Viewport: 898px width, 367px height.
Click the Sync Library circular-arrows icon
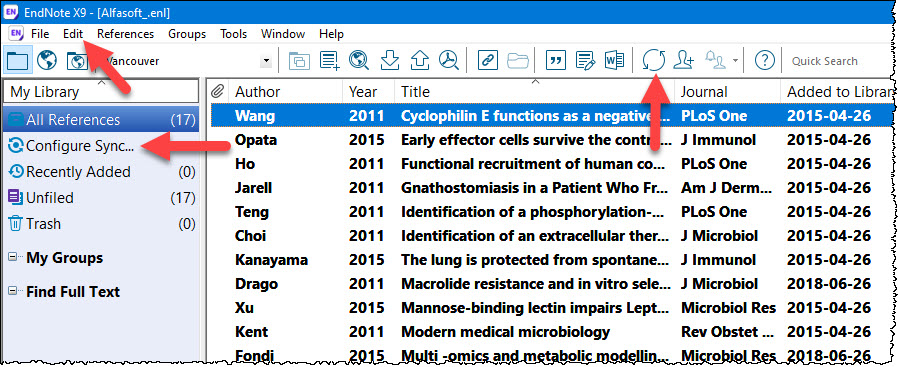pyautogui.click(x=653, y=60)
